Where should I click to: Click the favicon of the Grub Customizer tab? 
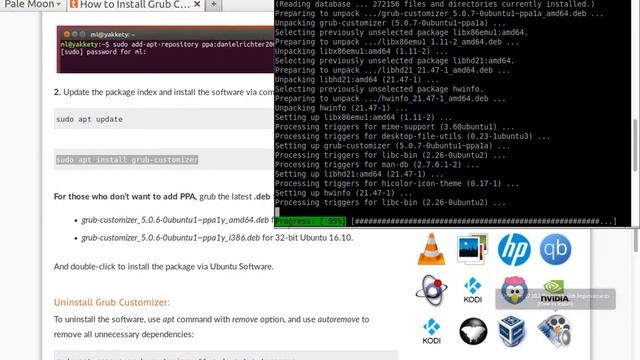pos(73,4)
